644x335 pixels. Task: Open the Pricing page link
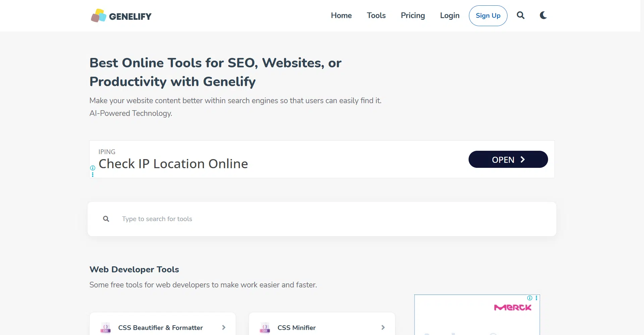pos(413,15)
